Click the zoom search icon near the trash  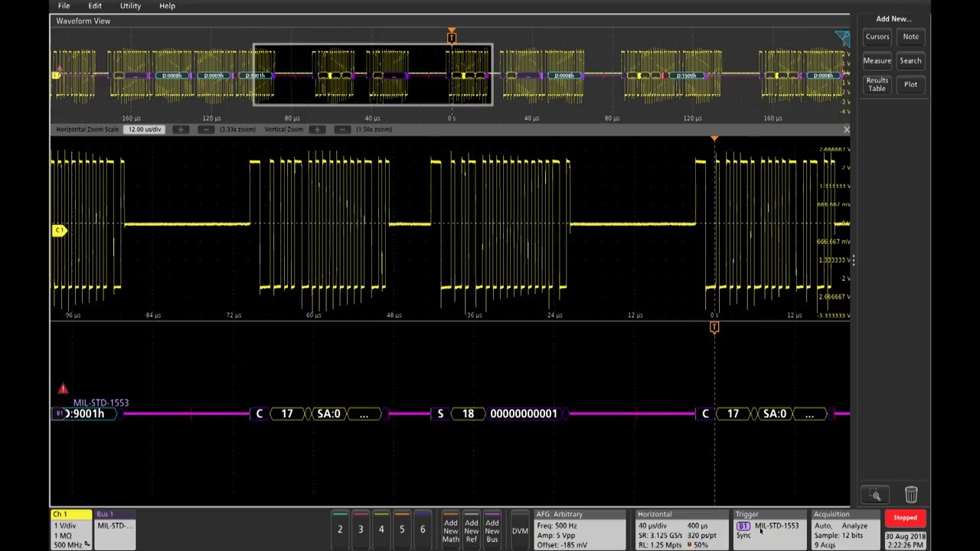point(876,495)
